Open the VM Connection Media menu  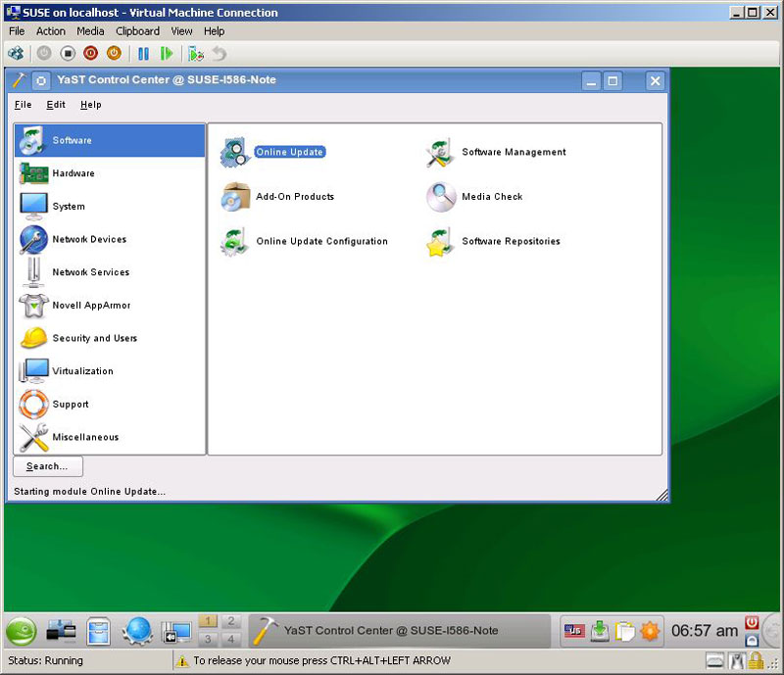coord(90,31)
